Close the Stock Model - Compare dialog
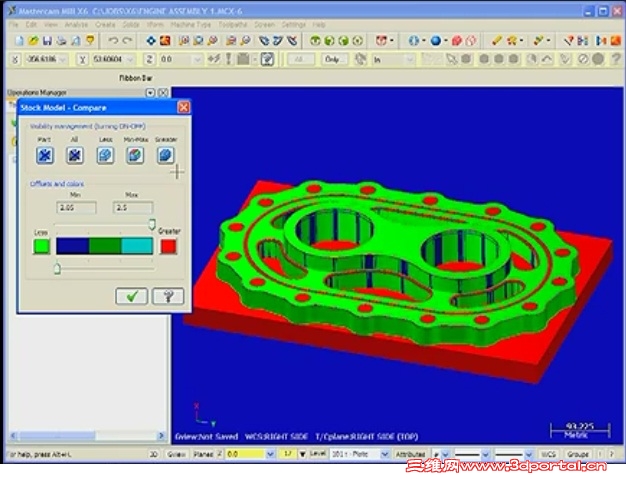The image size is (626, 479). click(184, 107)
